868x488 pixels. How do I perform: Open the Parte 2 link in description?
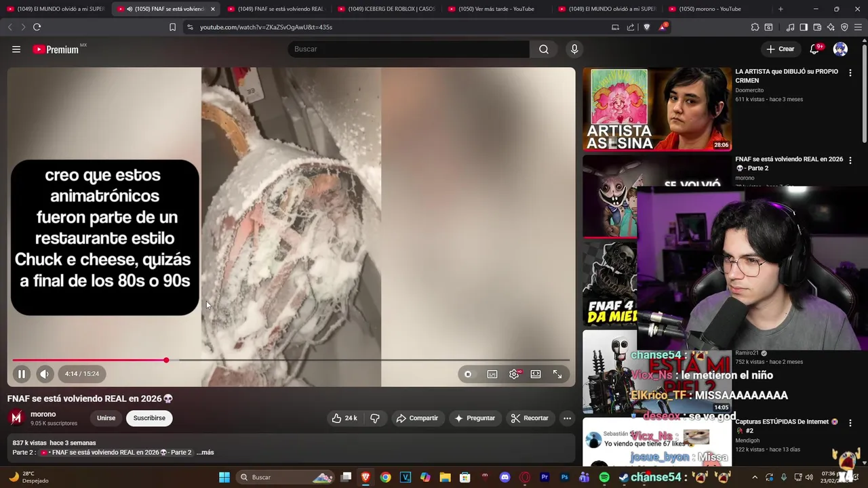[x=115, y=452]
